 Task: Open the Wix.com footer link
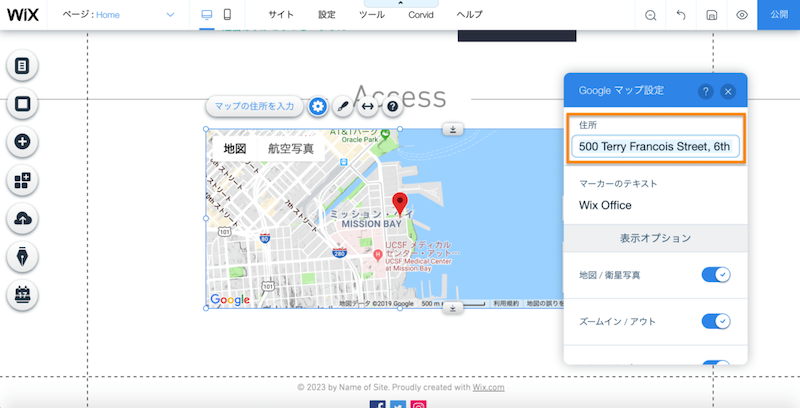[488, 387]
